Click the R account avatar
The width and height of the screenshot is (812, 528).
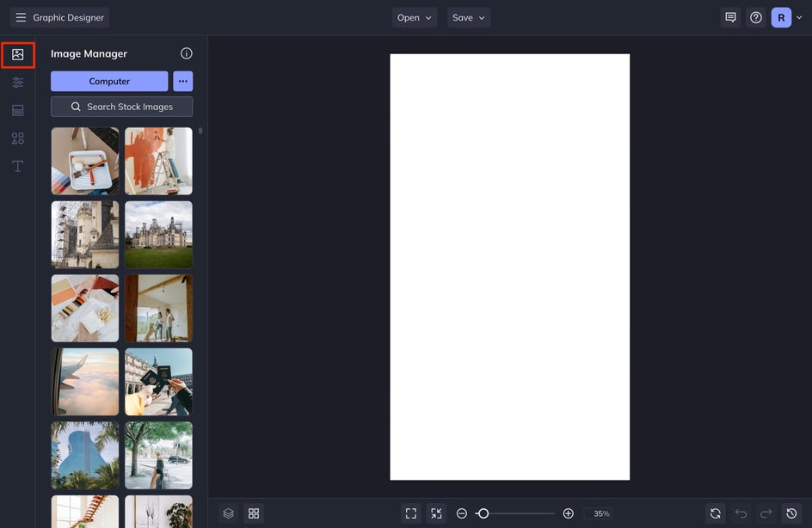781,17
